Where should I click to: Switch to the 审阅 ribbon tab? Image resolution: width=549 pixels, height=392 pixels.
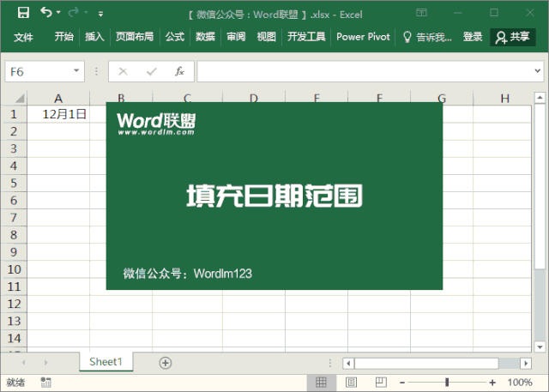pos(236,37)
